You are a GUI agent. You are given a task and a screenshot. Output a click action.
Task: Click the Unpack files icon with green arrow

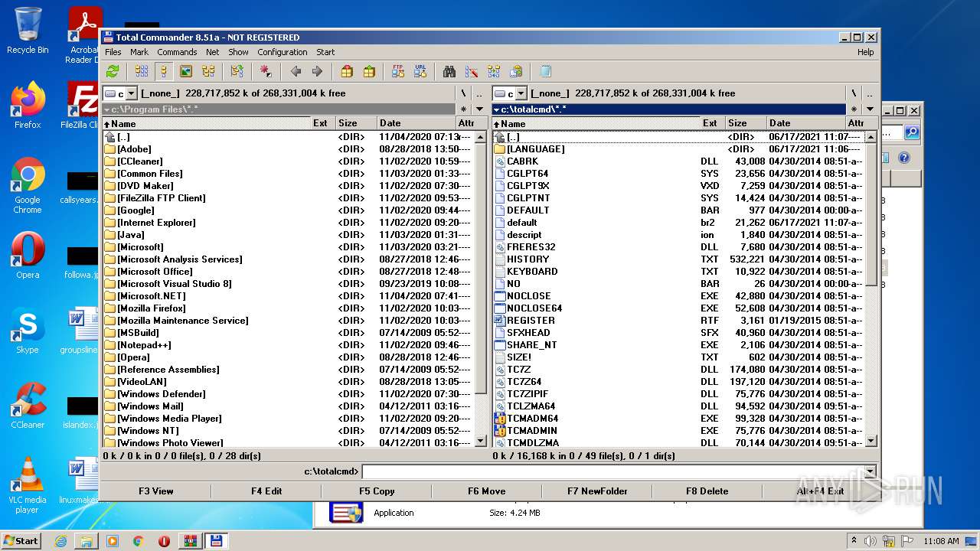(x=369, y=71)
